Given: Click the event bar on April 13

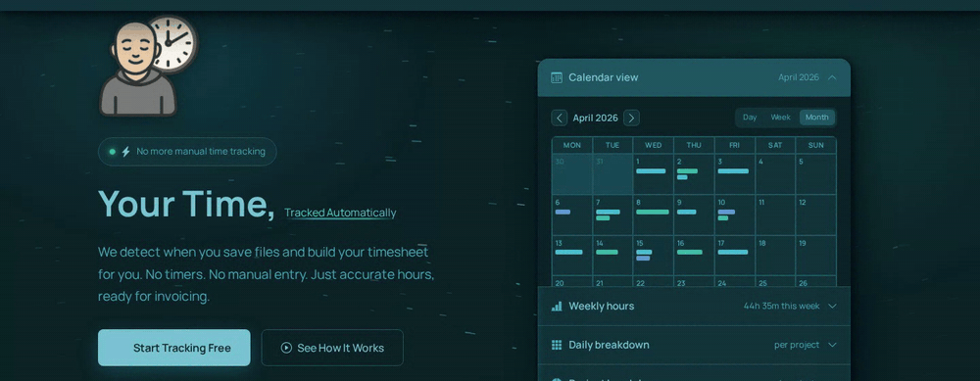Looking at the screenshot, I should tap(568, 253).
